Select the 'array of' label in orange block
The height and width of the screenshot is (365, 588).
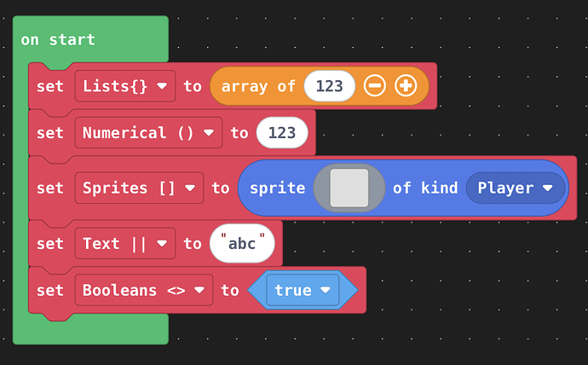coord(258,86)
